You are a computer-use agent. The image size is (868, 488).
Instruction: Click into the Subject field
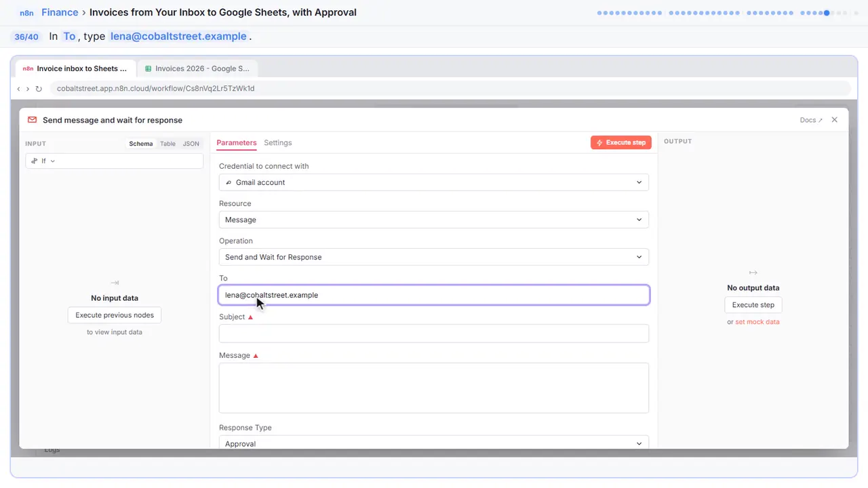(434, 333)
